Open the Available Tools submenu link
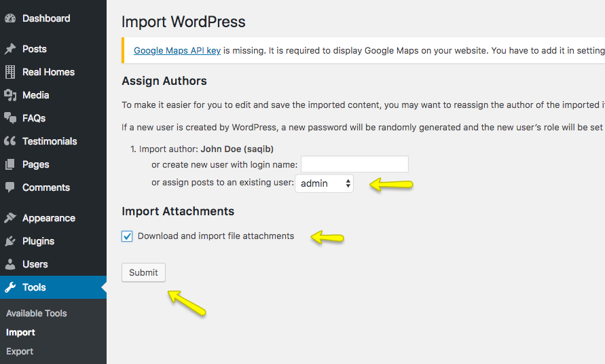The height and width of the screenshot is (364, 605). (x=36, y=314)
